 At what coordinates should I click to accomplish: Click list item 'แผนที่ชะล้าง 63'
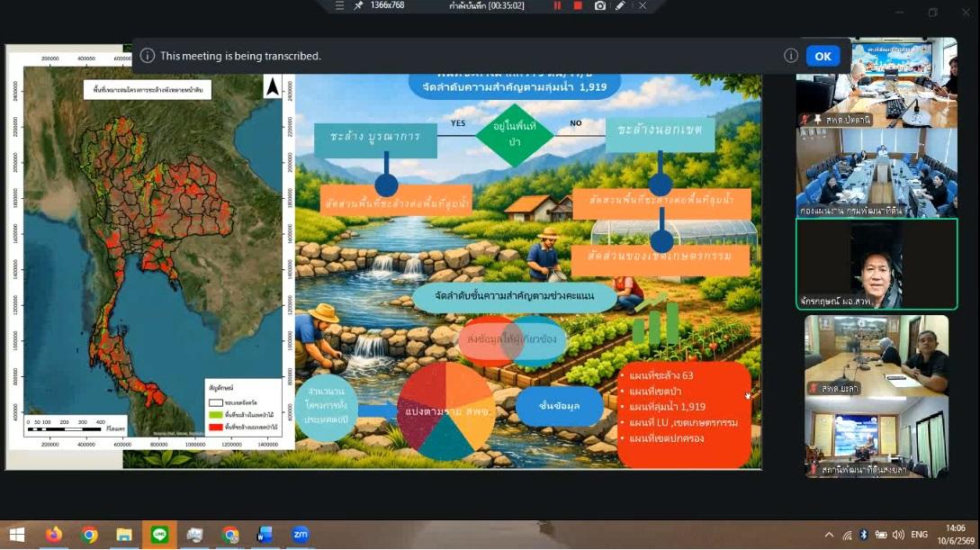click(x=661, y=375)
